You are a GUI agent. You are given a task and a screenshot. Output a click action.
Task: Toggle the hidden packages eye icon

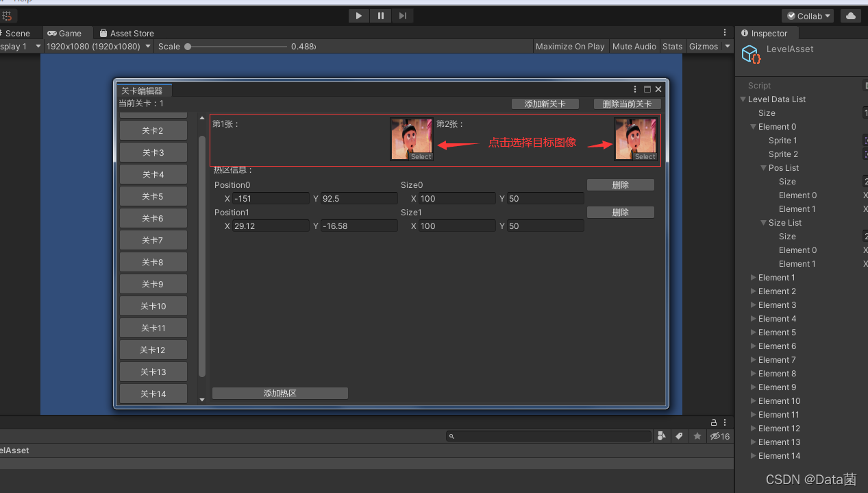pos(720,436)
